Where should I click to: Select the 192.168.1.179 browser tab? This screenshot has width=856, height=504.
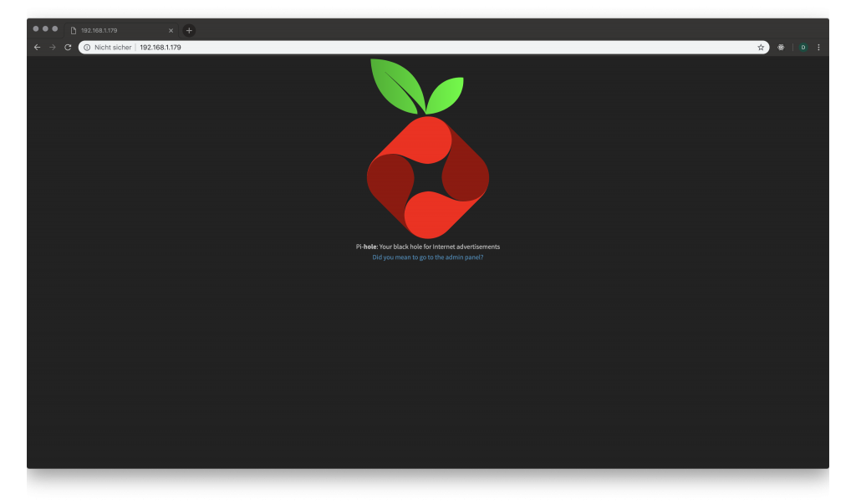pyautogui.click(x=121, y=31)
